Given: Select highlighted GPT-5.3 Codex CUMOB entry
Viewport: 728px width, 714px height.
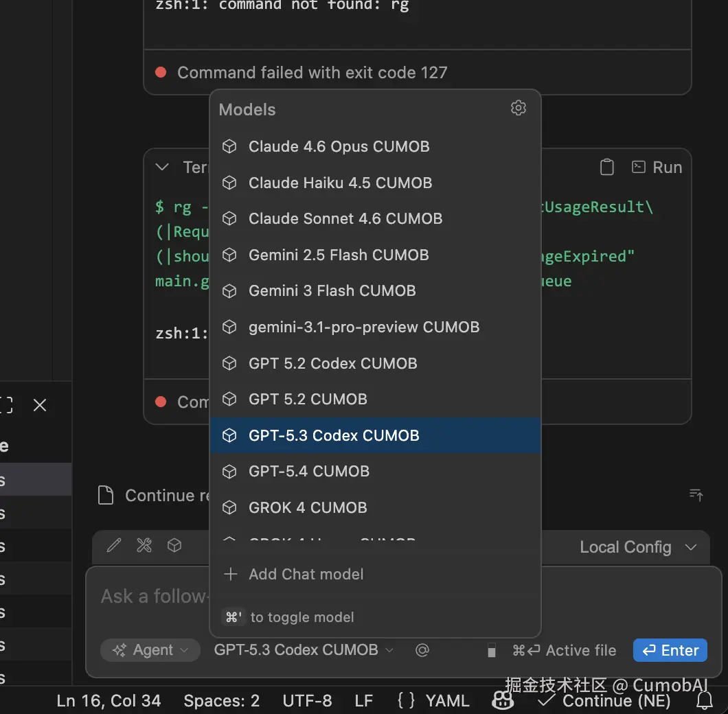Looking at the screenshot, I should coord(375,435).
